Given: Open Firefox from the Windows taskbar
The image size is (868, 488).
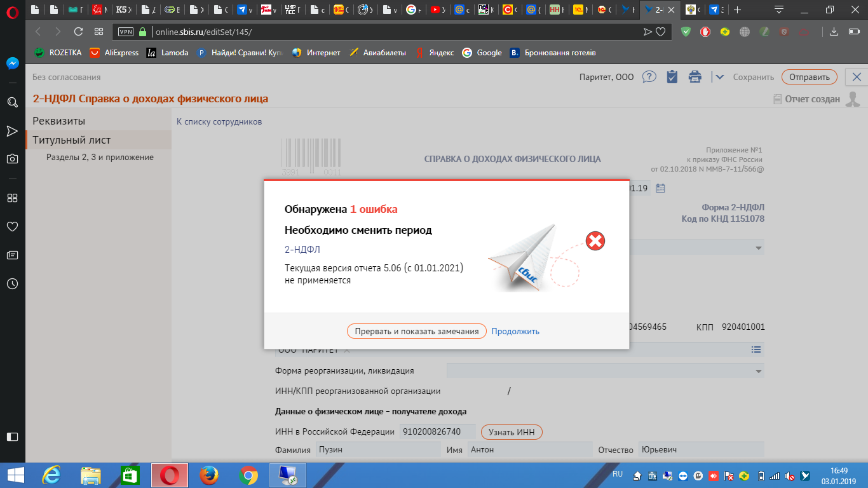Looking at the screenshot, I should [208, 475].
